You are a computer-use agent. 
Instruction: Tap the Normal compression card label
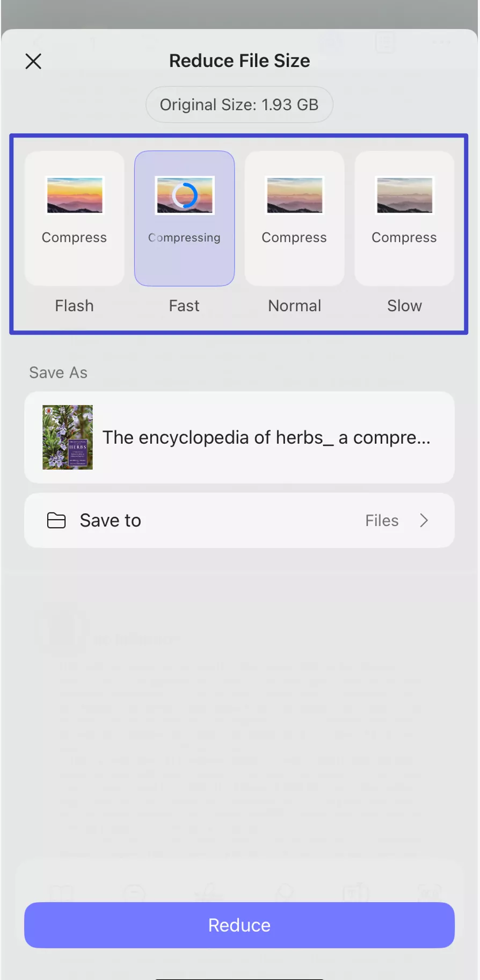(x=294, y=306)
